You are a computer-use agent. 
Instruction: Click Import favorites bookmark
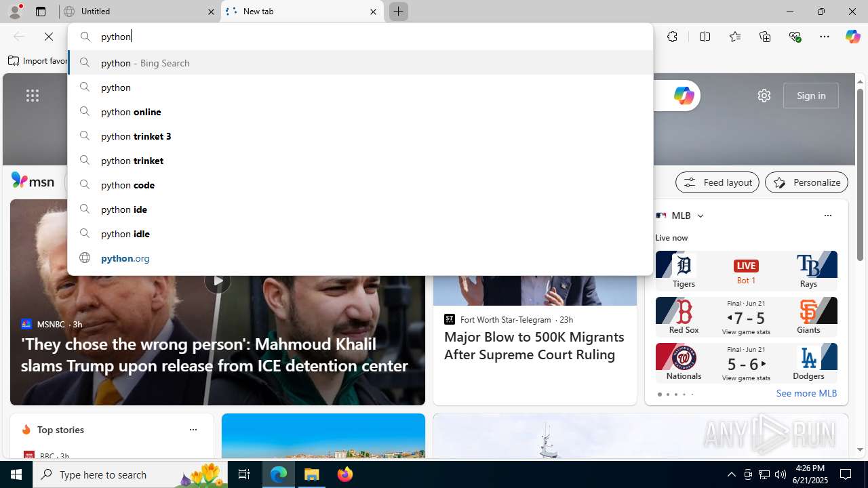[38, 61]
